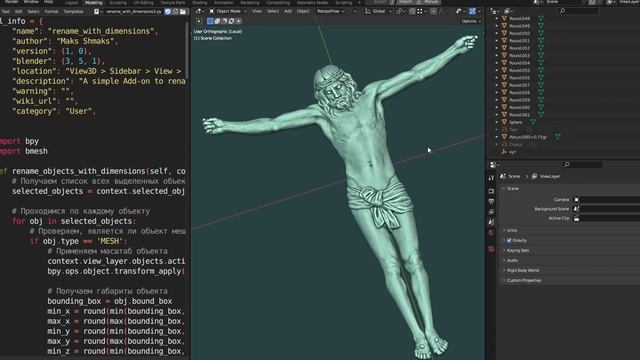Open the Tool properties tab icon
The image size is (640, 360).
click(491, 178)
